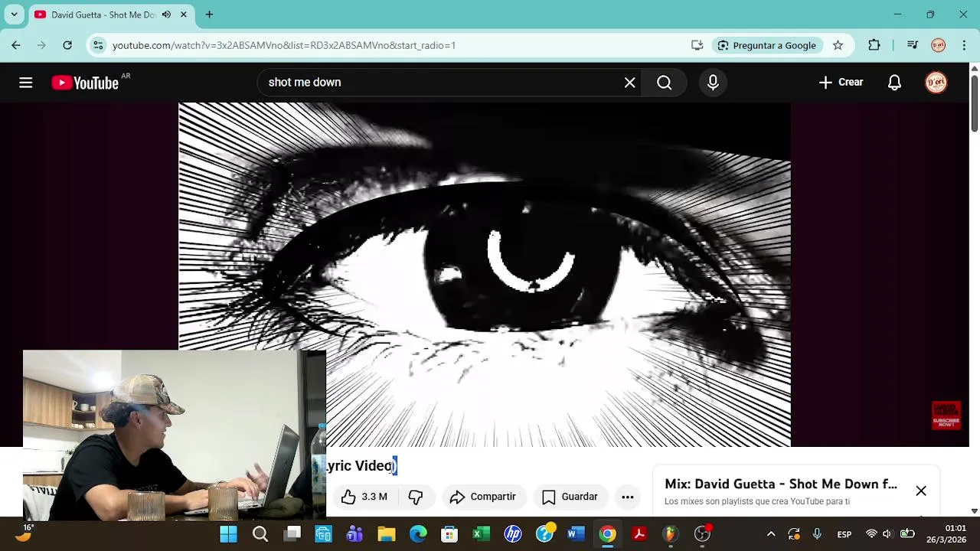Open a new browser tab

[209, 15]
